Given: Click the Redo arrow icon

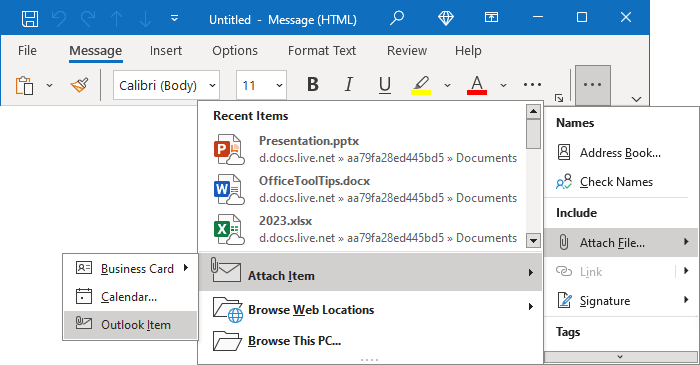Looking at the screenshot, I should [x=88, y=19].
